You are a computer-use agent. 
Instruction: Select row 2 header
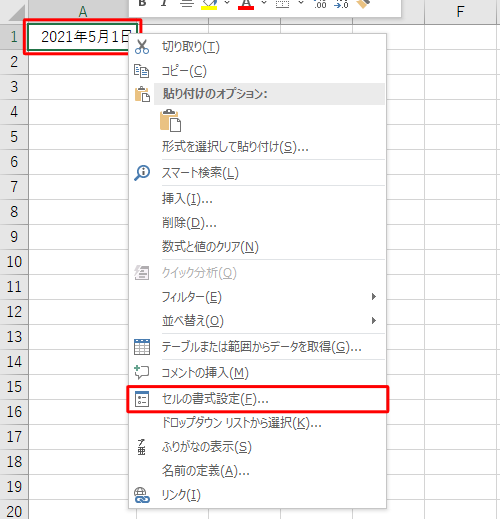pyautogui.click(x=14, y=62)
